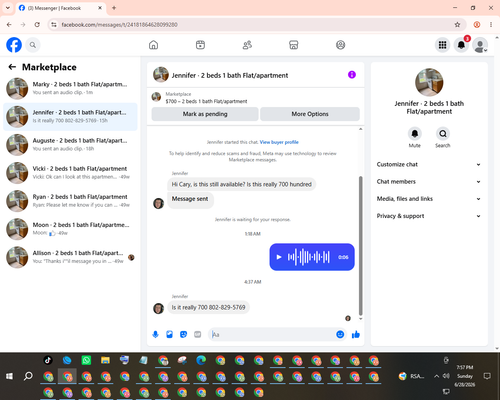Open a new browser tab
Image resolution: width=500 pixels, height=400 pixels.
(x=114, y=8)
